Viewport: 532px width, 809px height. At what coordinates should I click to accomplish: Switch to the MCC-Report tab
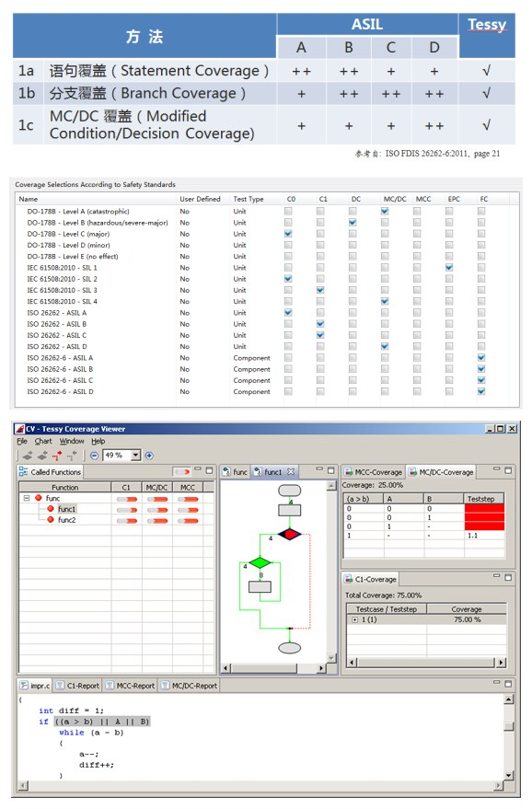click(130, 686)
